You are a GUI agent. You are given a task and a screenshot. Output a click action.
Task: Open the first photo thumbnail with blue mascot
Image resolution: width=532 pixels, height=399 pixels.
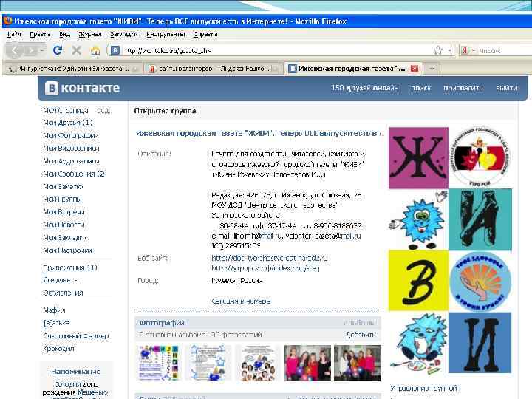click(x=158, y=362)
